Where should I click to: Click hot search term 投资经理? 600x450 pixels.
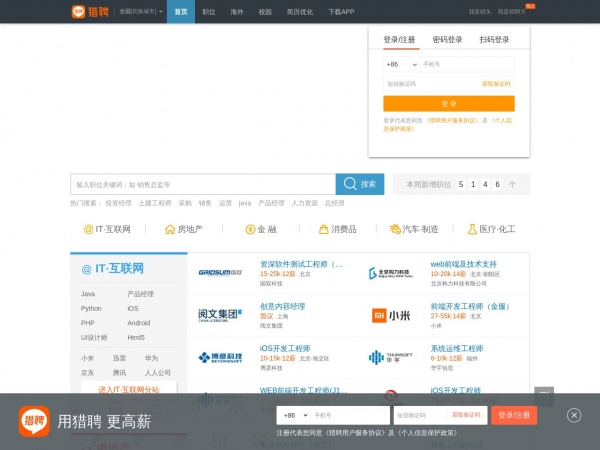tap(118, 203)
